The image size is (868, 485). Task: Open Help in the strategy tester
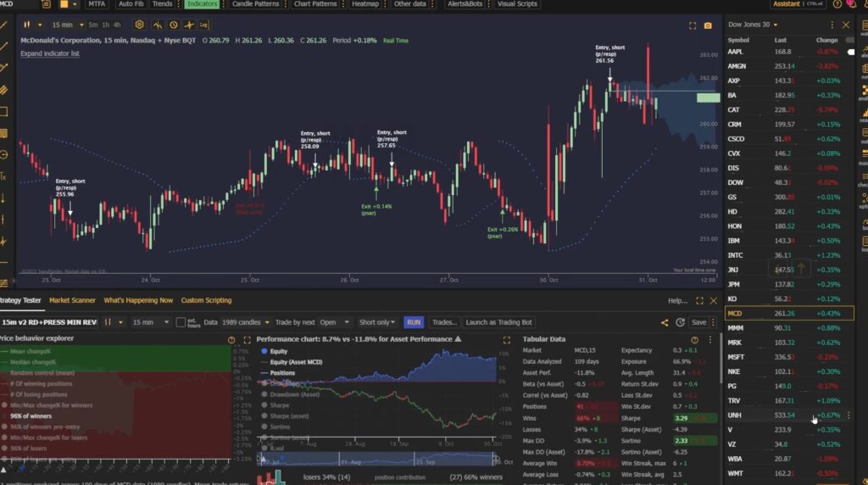click(677, 301)
